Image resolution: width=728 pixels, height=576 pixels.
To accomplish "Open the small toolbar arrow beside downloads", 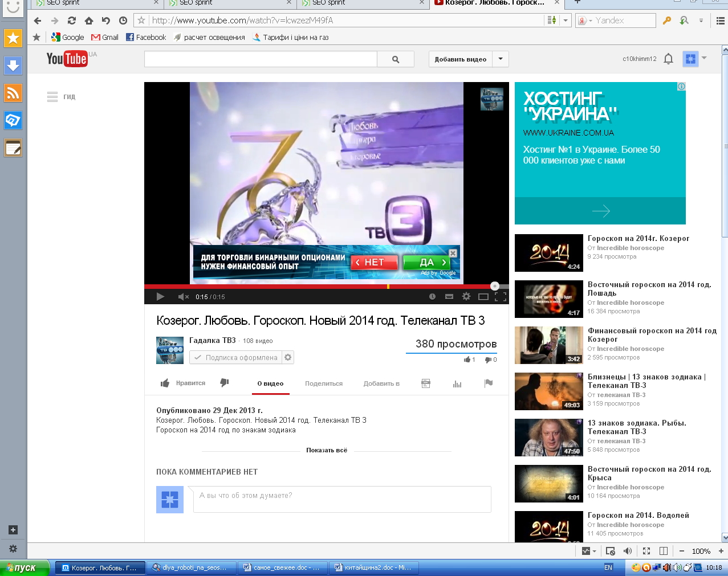I will [701, 21].
